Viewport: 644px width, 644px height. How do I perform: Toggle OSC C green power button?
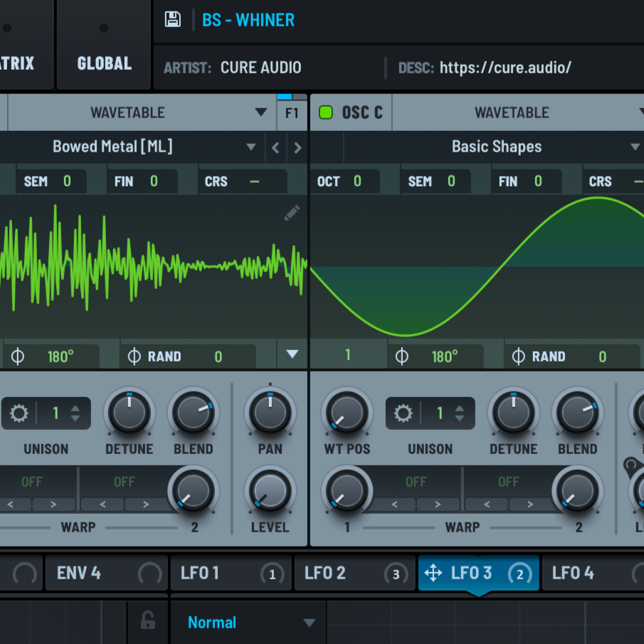(x=326, y=112)
